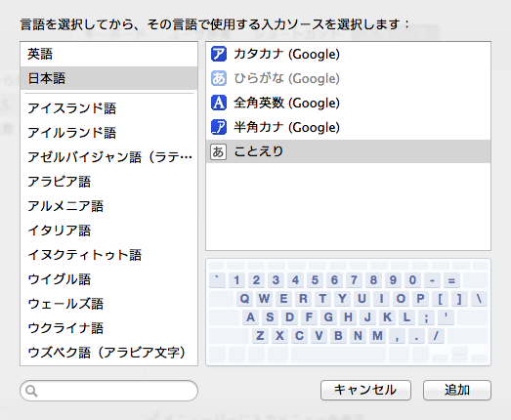This screenshot has height=420, width=511.
Task: Select the 半角カナ (Google) icon
Action: tap(218, 127)
